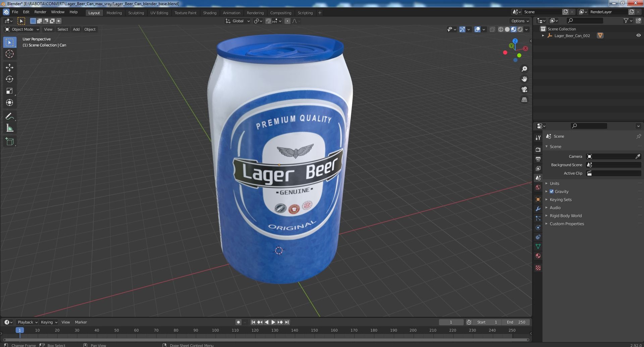Expand the Audio panel
The image size is (644, 347).
pyautogui.click(x=555, y=208)
